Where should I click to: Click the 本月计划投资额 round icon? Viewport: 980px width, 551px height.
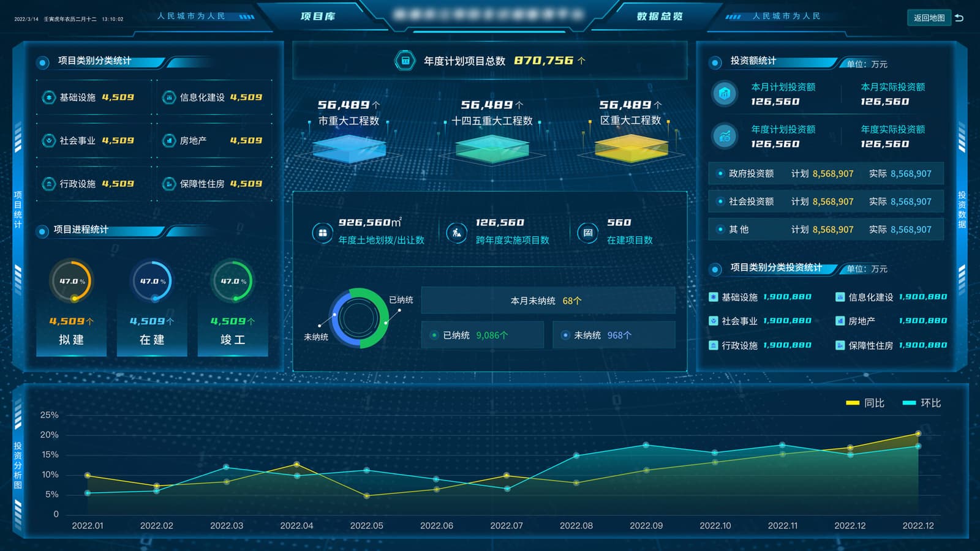pyautogui.click(x=725, y=94)
